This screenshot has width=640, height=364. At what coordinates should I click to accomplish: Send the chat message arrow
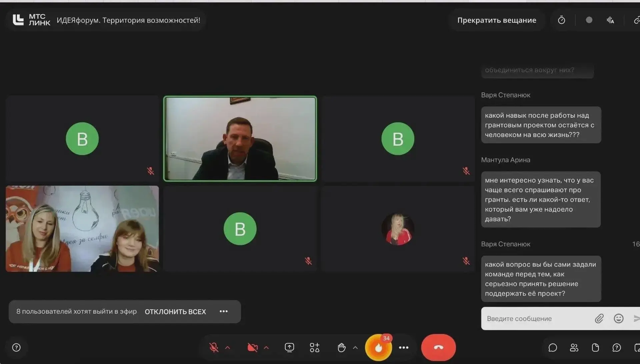[636, 319]
